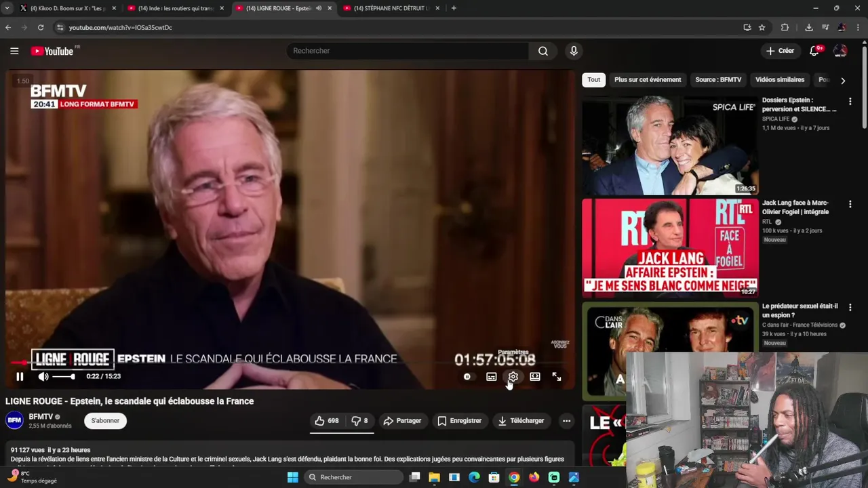Subscribe to BFMTV with S'abonner
Screen dimensions: 868x488
coord(105,421)
